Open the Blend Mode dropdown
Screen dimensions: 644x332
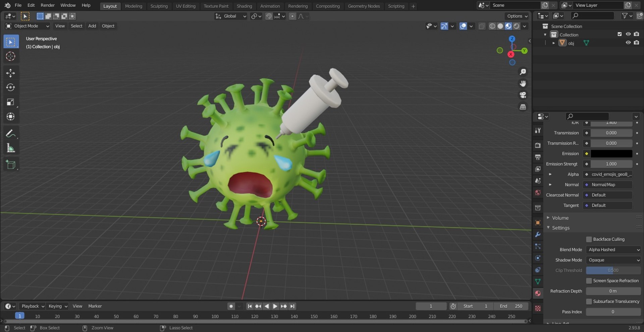(x=613, y=250)
